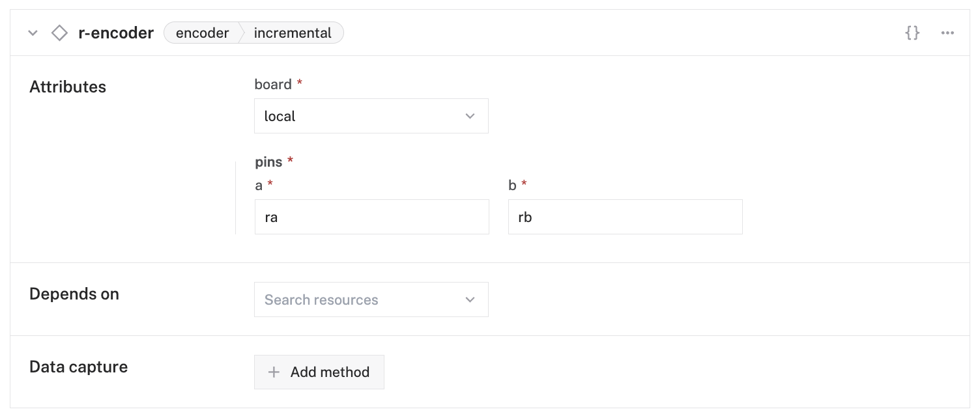Focus pin a field containing ra
The height and width of the screenshot is (418, 980).
(371, 217)
